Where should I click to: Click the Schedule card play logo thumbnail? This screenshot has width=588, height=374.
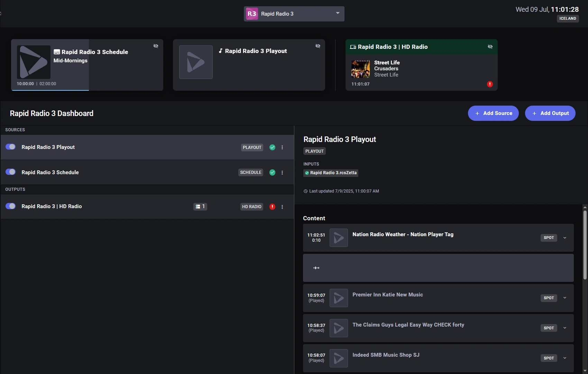[x=34, y=62]
